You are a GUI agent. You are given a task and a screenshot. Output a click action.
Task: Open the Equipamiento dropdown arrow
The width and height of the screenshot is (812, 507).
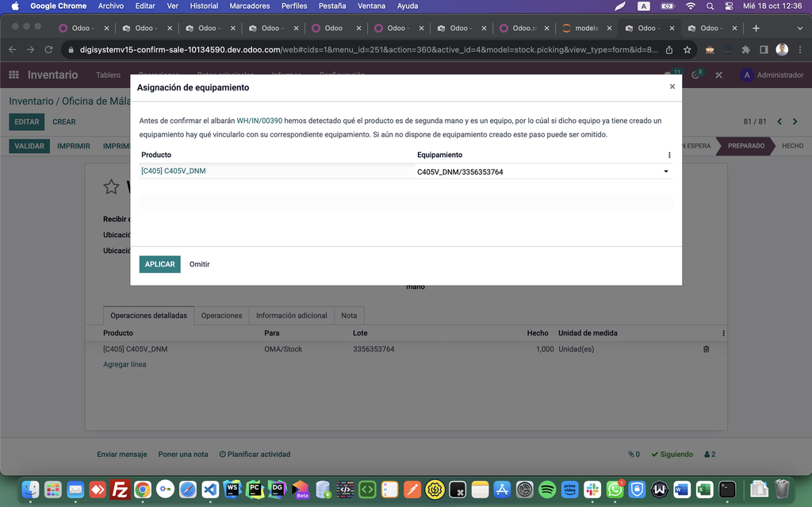tap(666, 171)
